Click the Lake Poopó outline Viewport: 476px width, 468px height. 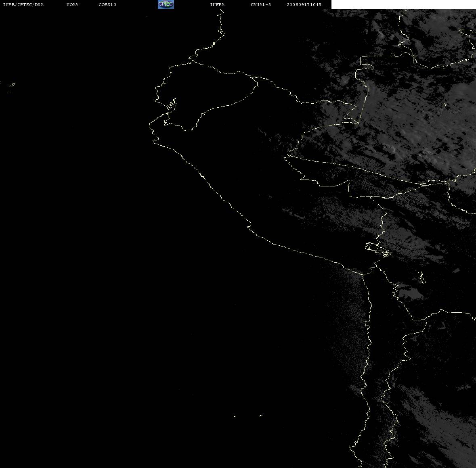pyautogui.click(x=421, y=277)
